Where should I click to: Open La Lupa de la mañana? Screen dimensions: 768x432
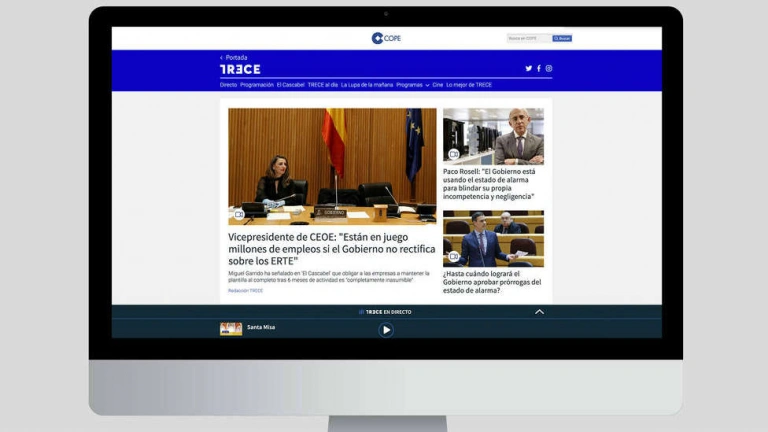tap(366, 85)
